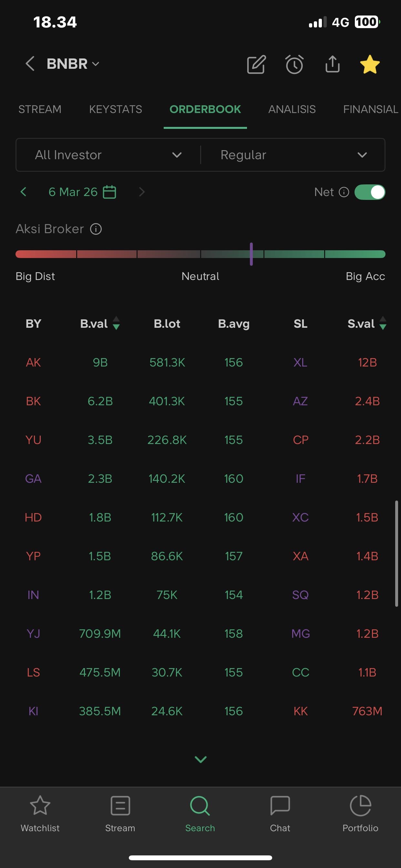The height and width of the screenshot is (868, 401).
Task: Select broker AK in the buyer list
Action: [33, 363]
